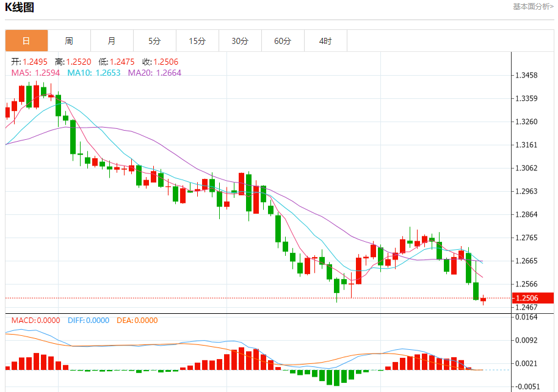Click the 1.2765 price axis label
The width and height of the screenshot is (558, 392).
point(526,238)
